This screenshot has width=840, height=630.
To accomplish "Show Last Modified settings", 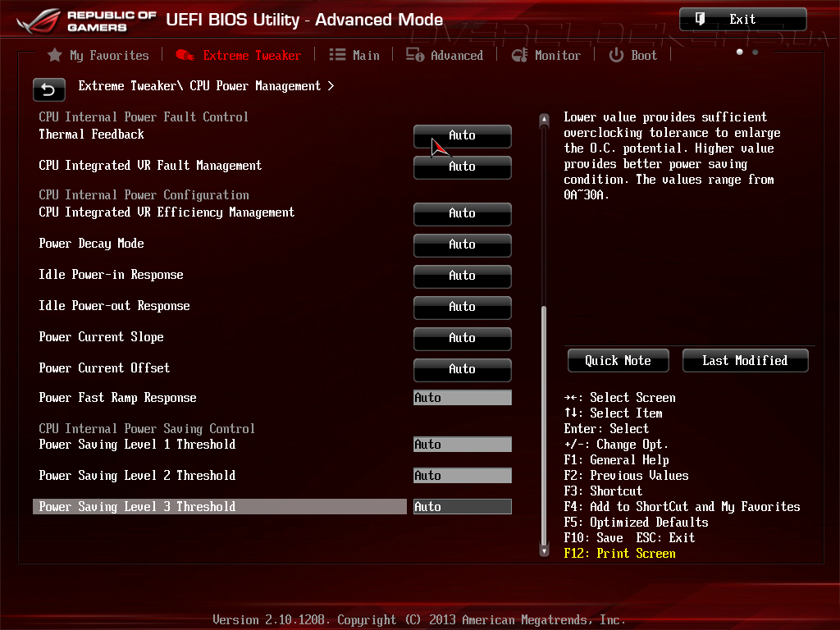I will 745,361.
